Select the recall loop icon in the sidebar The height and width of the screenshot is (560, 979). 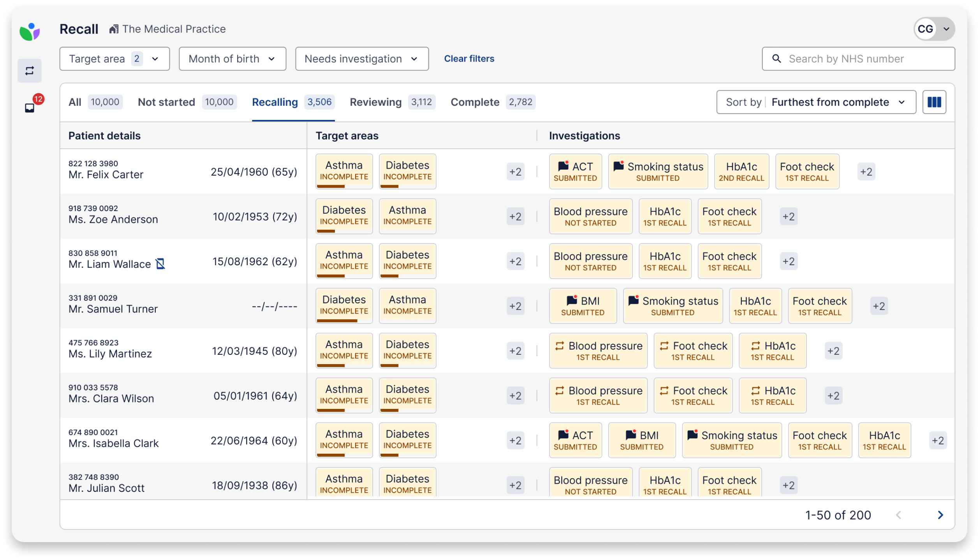tap(30, 70)
